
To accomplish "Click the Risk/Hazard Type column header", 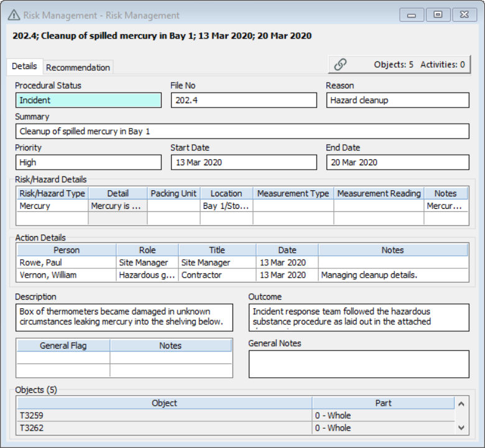I will (x=52, y=193).
